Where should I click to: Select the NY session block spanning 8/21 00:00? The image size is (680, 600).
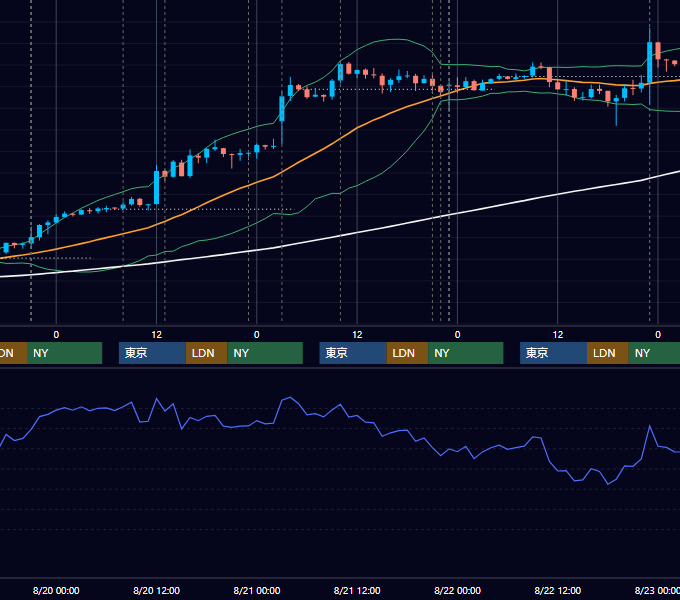click(x=265, y=353)
